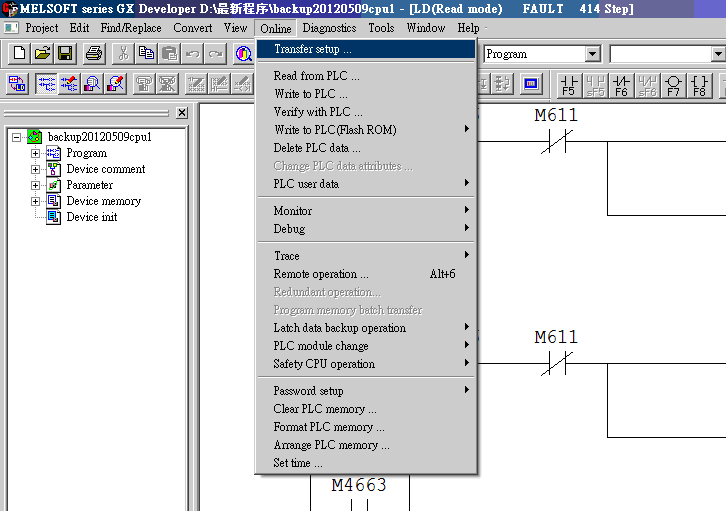This screenshot has height=511, width=726.
Task: Click the Redo arrow icon
Action: [216, 53]
